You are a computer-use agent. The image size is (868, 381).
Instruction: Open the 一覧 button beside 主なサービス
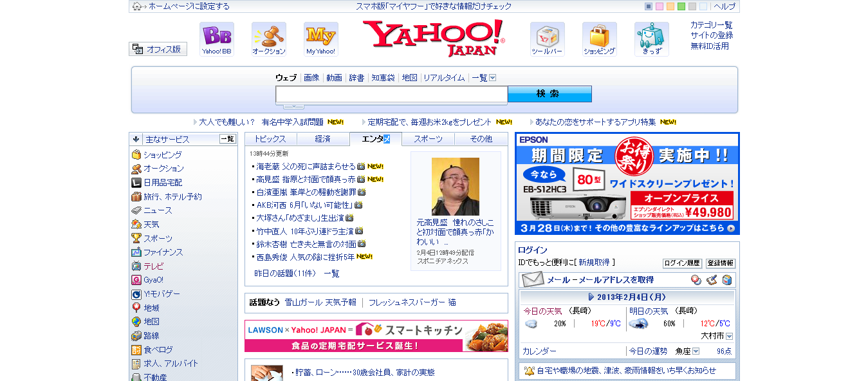tap(228, 139)
